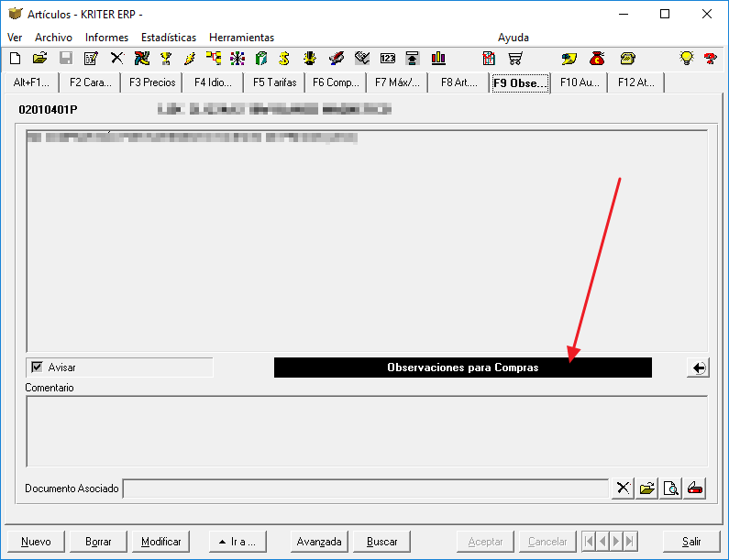Click the upload arrow tray icon

point(413,59)
